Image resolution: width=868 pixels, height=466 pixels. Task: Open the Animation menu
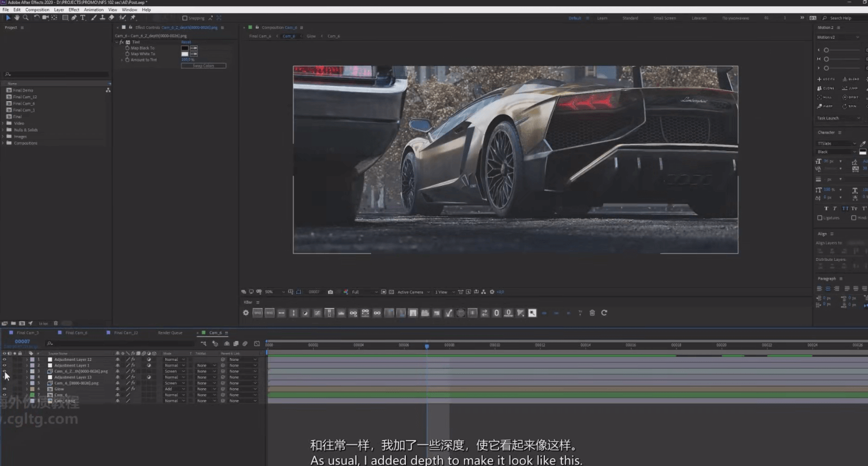[94, 10]
